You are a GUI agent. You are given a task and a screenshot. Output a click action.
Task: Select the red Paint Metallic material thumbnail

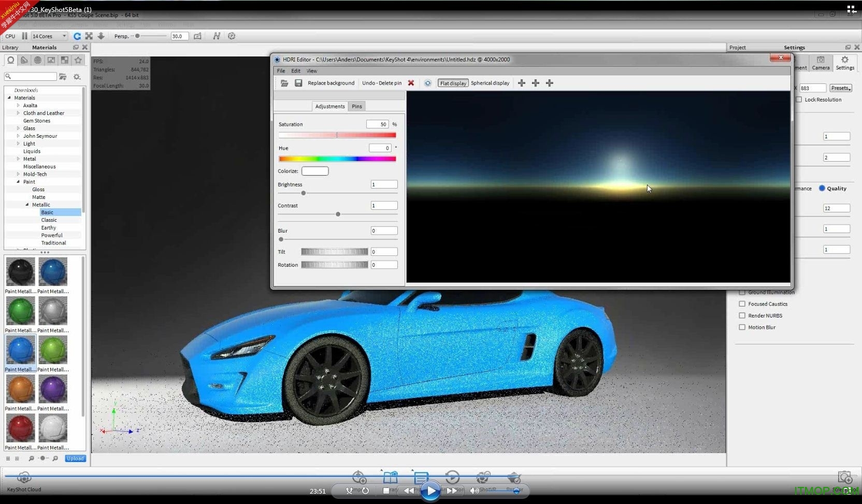click(x=21, y=428)
